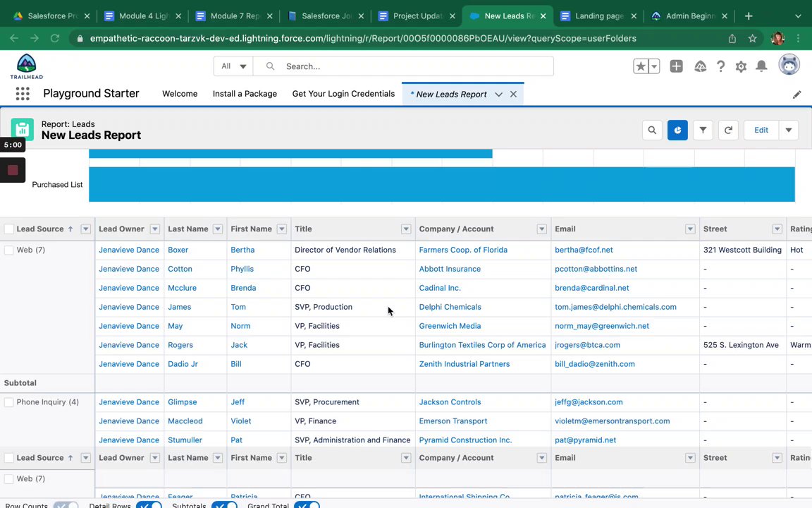
Task: Open the Global Actions plus icon
Action: tap(677, 66)
